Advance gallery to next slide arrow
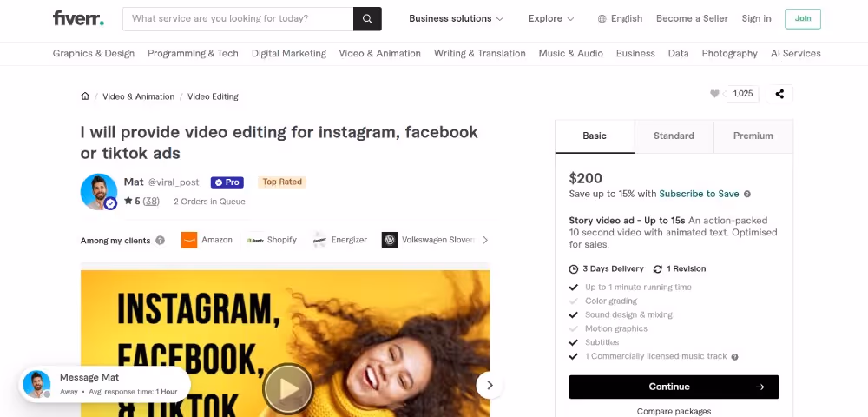Screen dimensions: 868x417 point(490,386)
